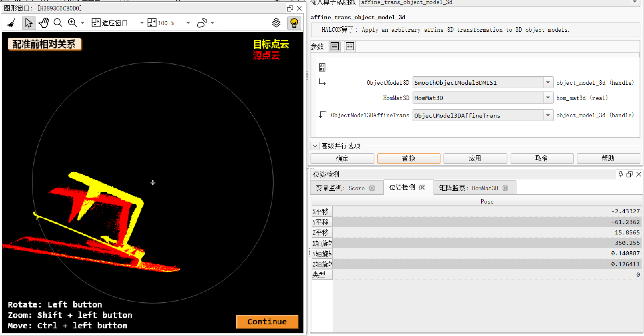Toggle the light bulb tooltip icon
This screenshot has width=644, height=336.
(294, 23)
